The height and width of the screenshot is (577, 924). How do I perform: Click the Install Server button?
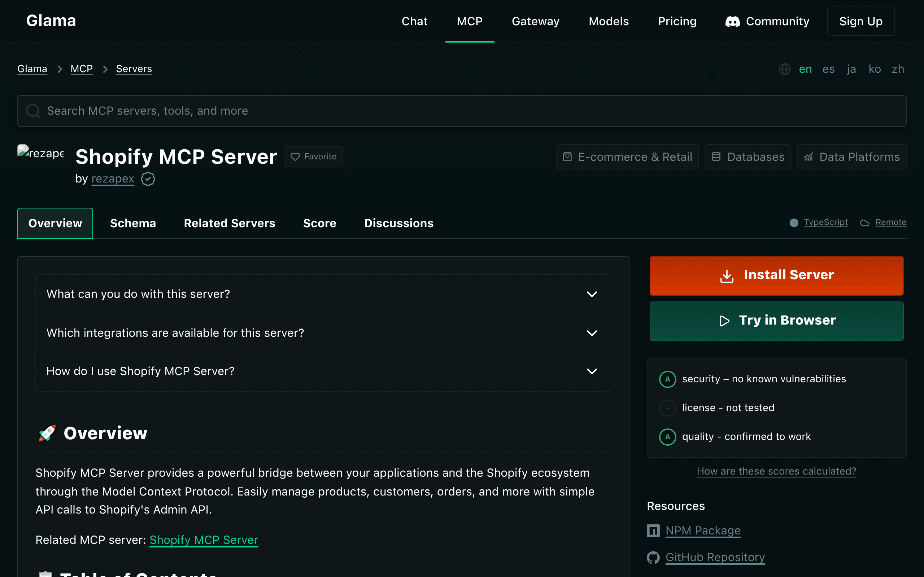click(x=776, y=275)
